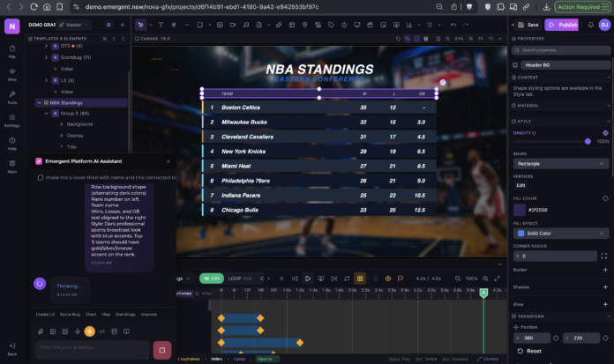614x364 pixels.
Task: Select the Improve suggestion
Action: (x=149, y=315)
